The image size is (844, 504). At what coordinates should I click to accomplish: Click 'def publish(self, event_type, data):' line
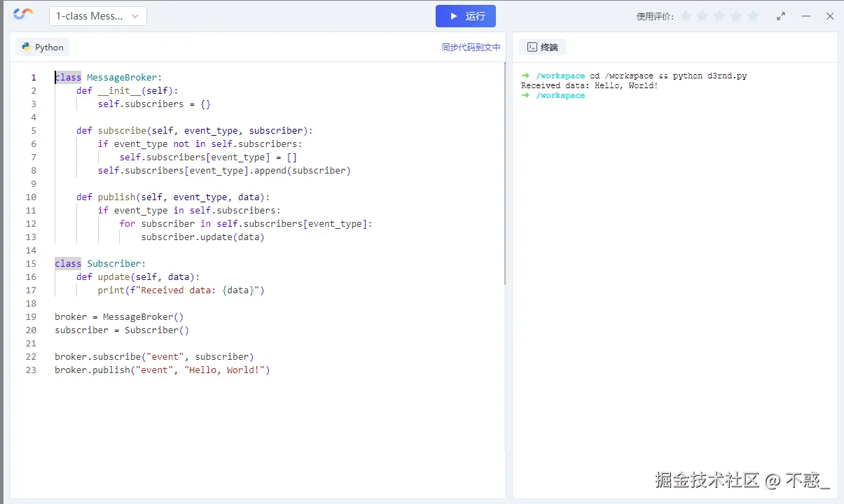click(173, 197)
